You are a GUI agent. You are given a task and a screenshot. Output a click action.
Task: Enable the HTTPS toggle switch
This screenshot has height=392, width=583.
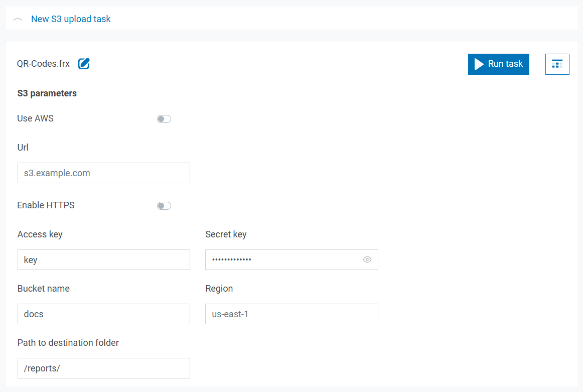164,206
